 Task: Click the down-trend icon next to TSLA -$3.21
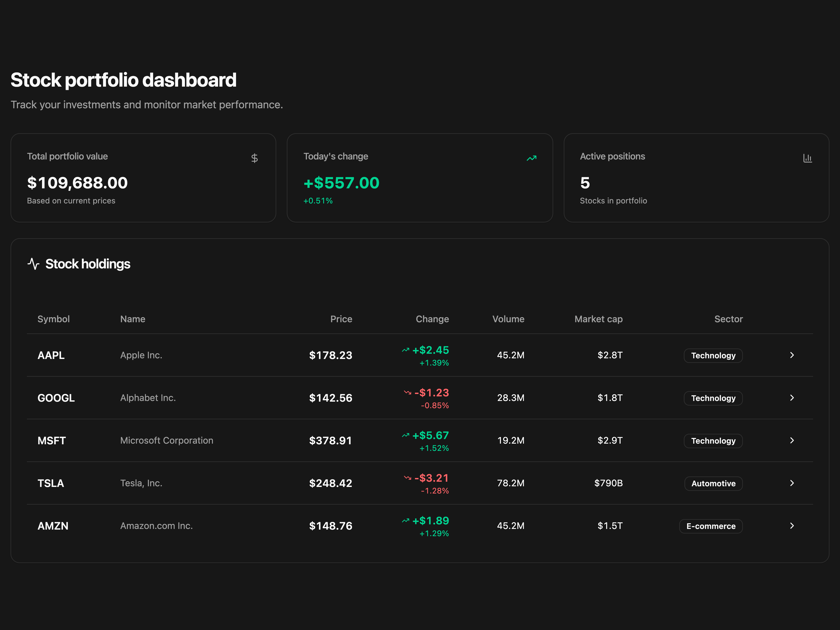[408, 478]
